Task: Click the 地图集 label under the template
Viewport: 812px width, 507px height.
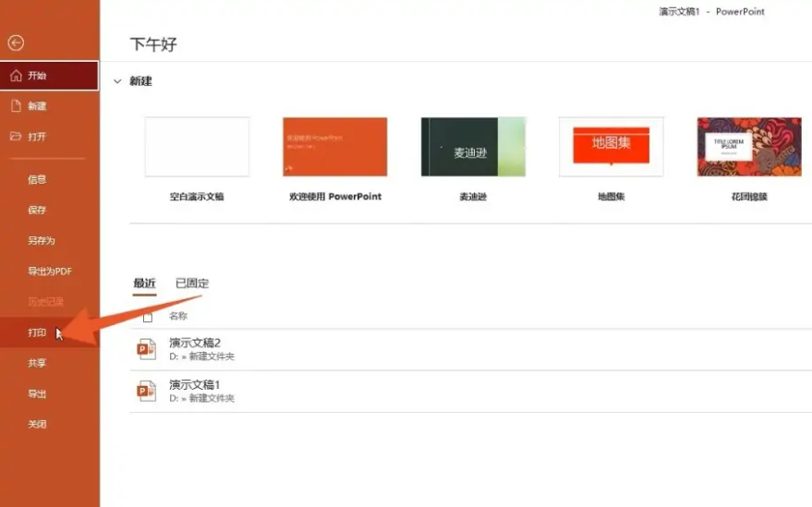Action: pos(611,197)
